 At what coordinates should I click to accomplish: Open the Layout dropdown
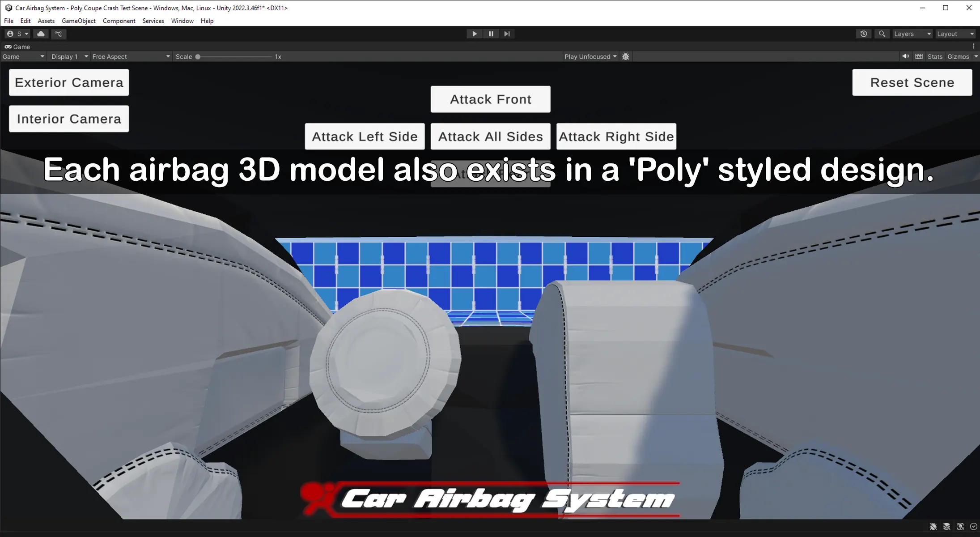955,34
